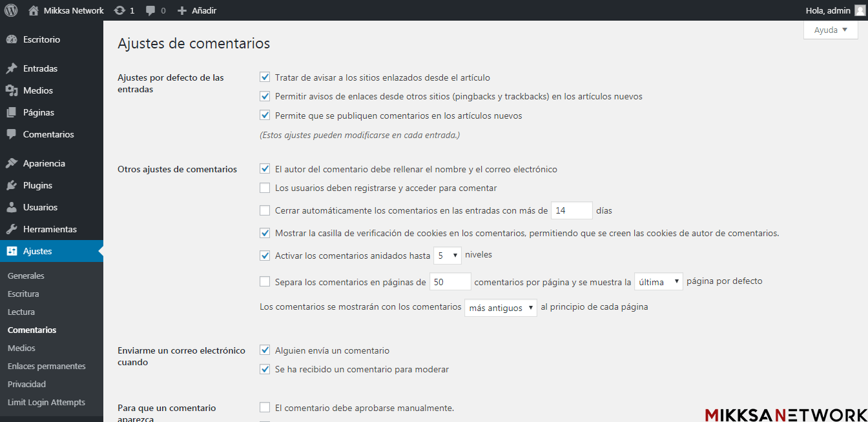
Task: Uncheck 'Alguien envía un comentario' checkbox
Action: click(x=265, y=350)
